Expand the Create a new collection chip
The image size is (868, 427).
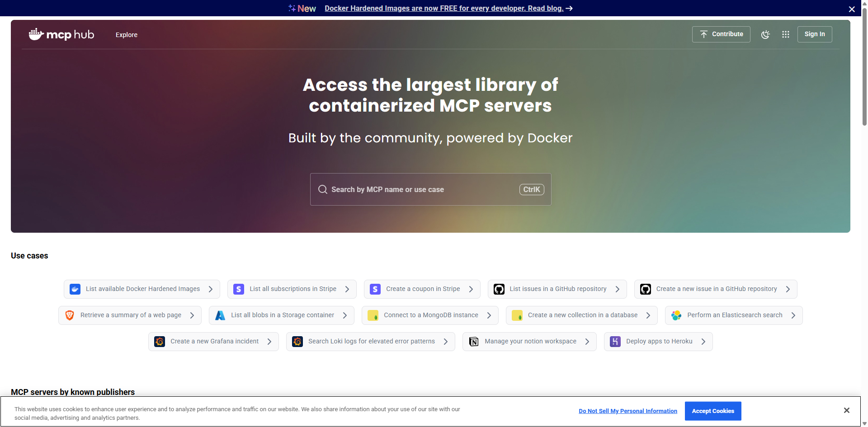click(648, 315)
